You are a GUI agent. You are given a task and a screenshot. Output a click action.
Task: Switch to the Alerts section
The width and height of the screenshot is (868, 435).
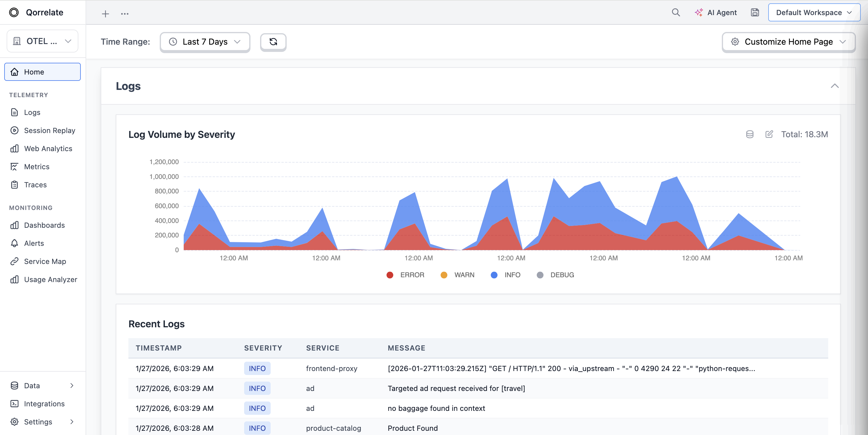click(x=34, y=243)
